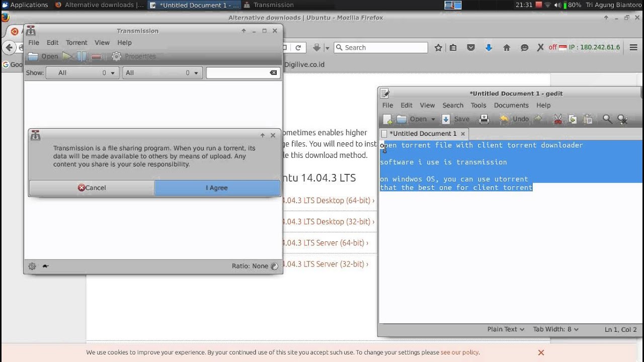This screenshot has width=644, height=362.
Task: Click Open icon in Transmission toolbar
Action: (43, 56)
